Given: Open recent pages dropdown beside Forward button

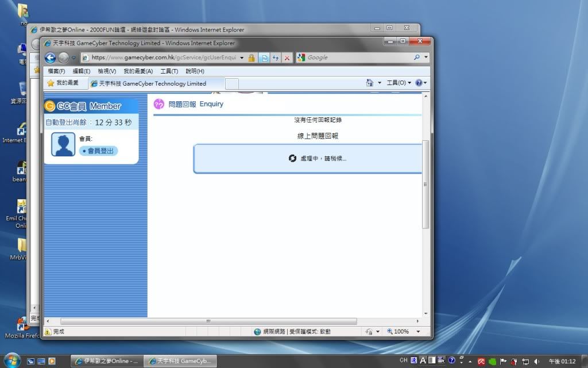Looking at the screenshot, I should pyautogui.click(x=74, y=58).
